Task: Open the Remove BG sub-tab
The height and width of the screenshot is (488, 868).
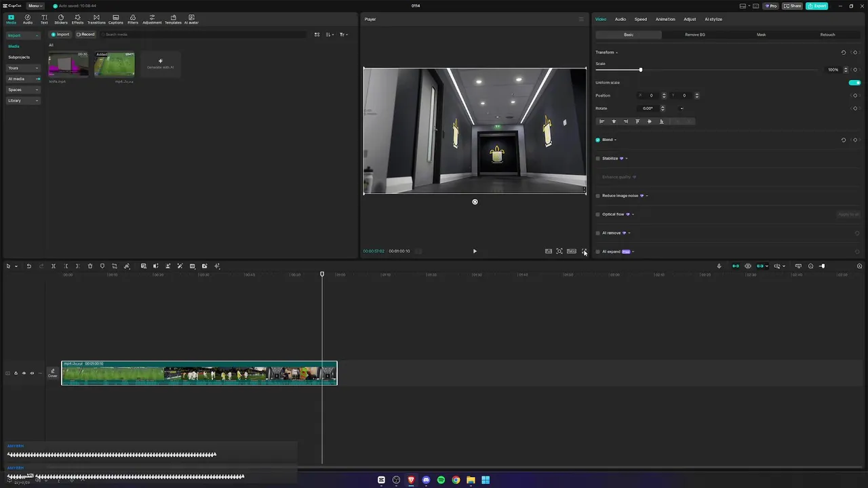Action: click(x=695, y=35)
